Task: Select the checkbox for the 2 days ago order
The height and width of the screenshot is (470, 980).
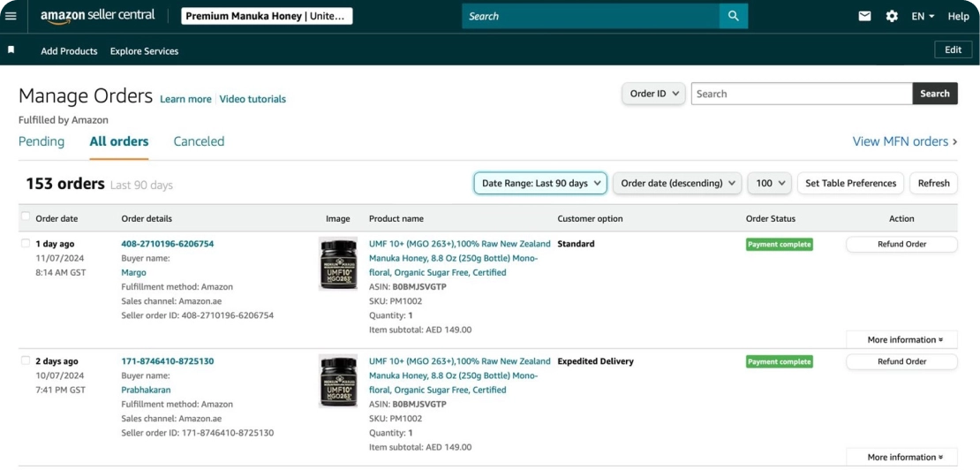Action: 26,360
